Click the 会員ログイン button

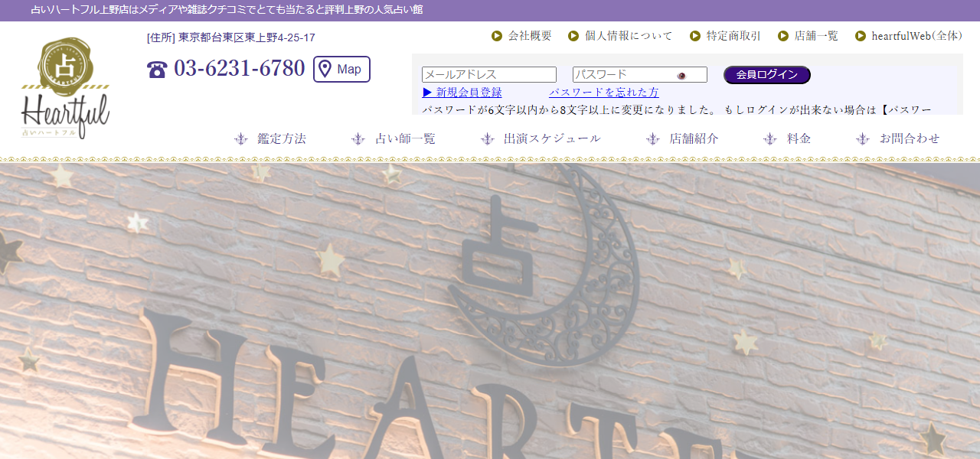coord(767,75)
